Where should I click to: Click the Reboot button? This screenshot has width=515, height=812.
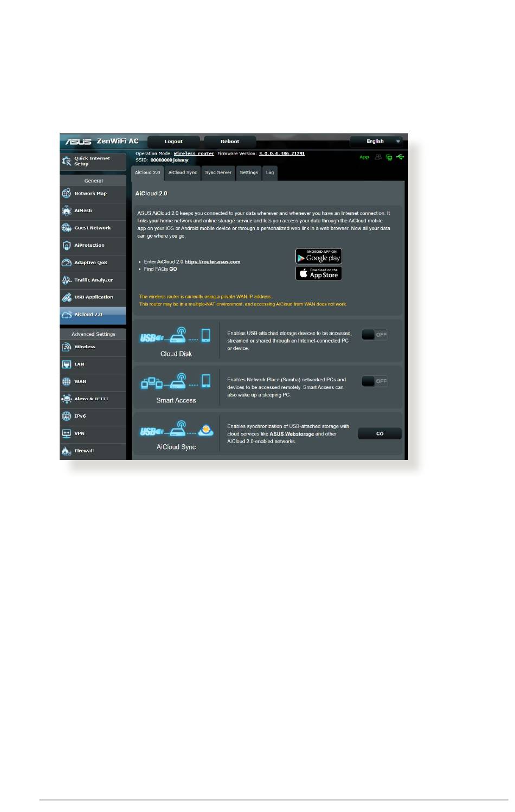(230, 142)
